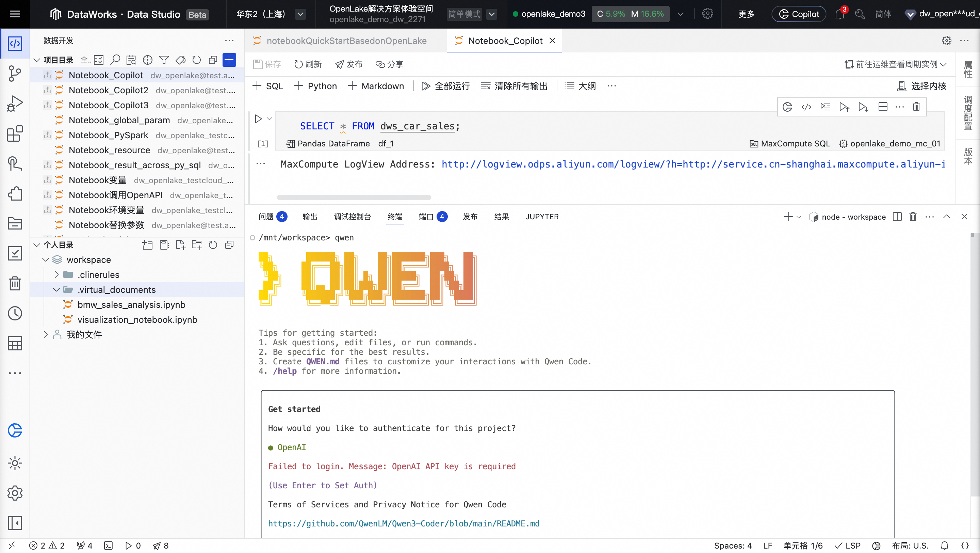This screenshot has width=980, height=553.
Task: Create a new node with the blue plus icon
Action: 229,60
